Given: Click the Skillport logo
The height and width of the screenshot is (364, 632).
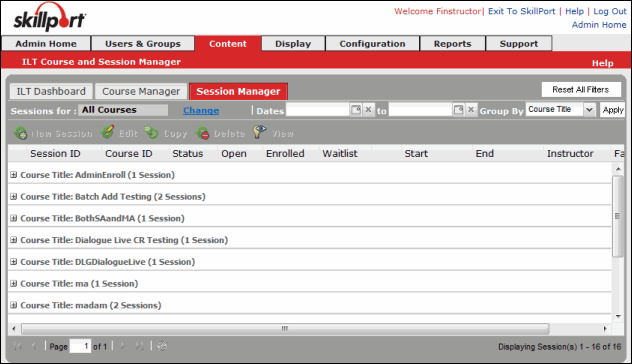Looking at the screenshot, I should pyautogui.click(x=50, y=18).
